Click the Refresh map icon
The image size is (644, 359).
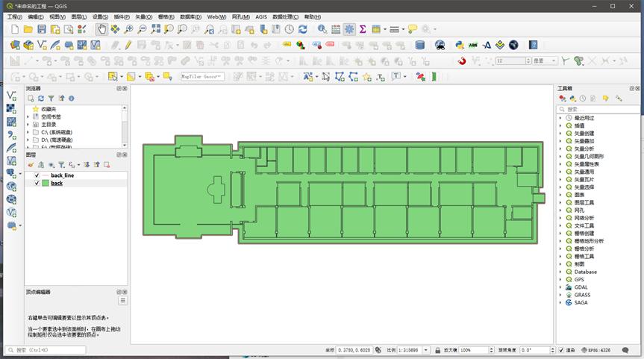click(x=302, y=29)
